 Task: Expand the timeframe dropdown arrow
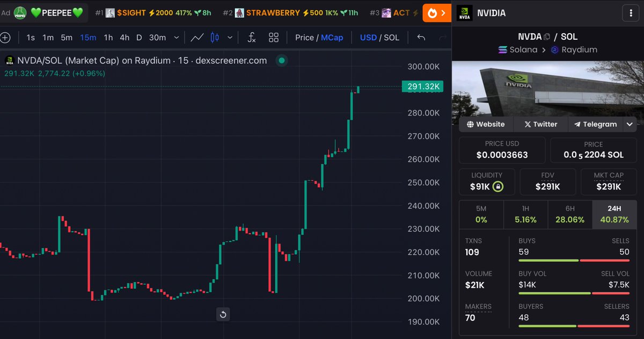coord(176,38)
